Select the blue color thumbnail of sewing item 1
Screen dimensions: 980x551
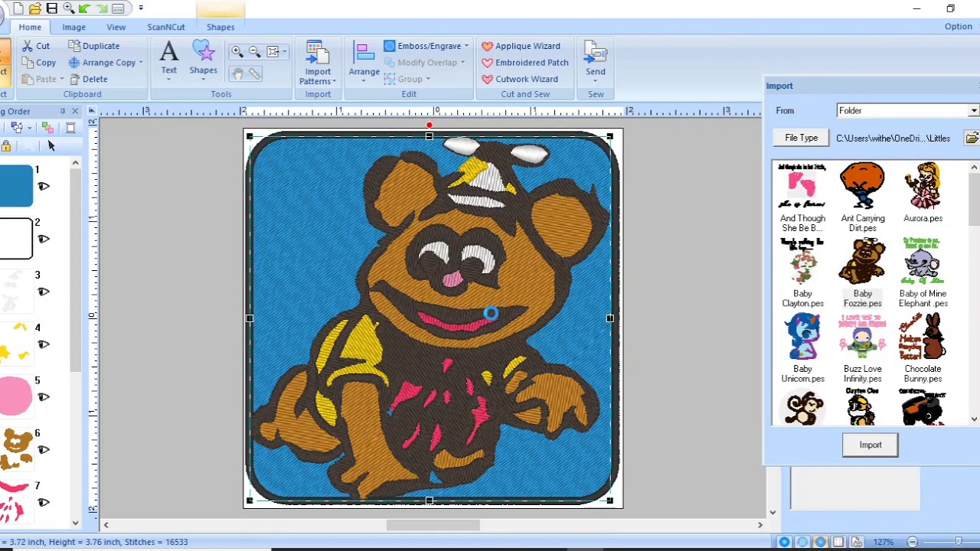tap(16, 186)
